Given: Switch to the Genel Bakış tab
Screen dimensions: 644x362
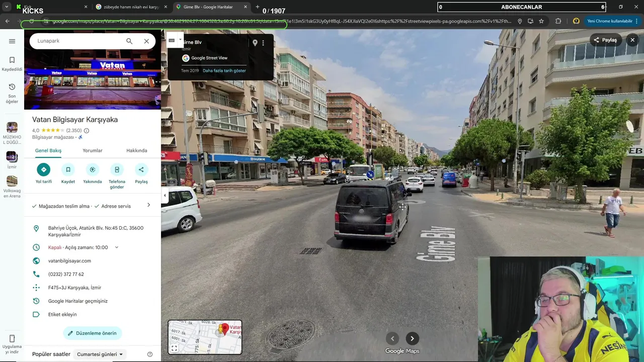Looking at the screenshot, I should pyautogui.click(x=48, y=151).
